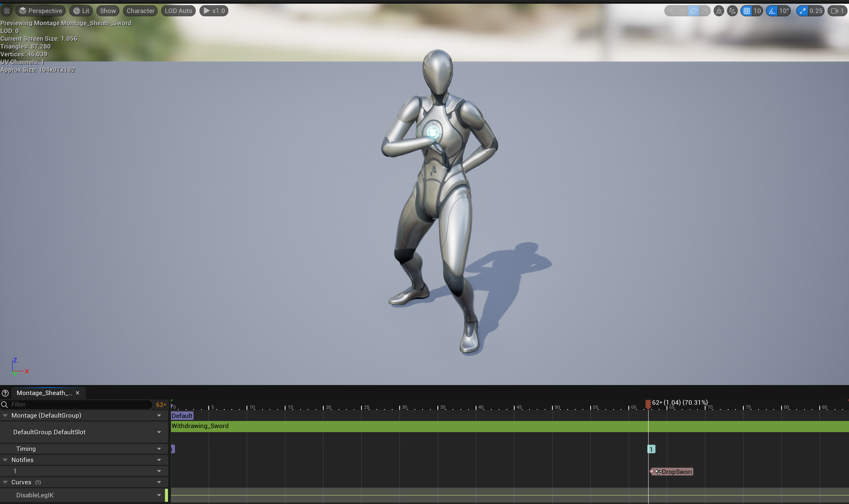
Task: Click the Show button
Action: (108, 11)
